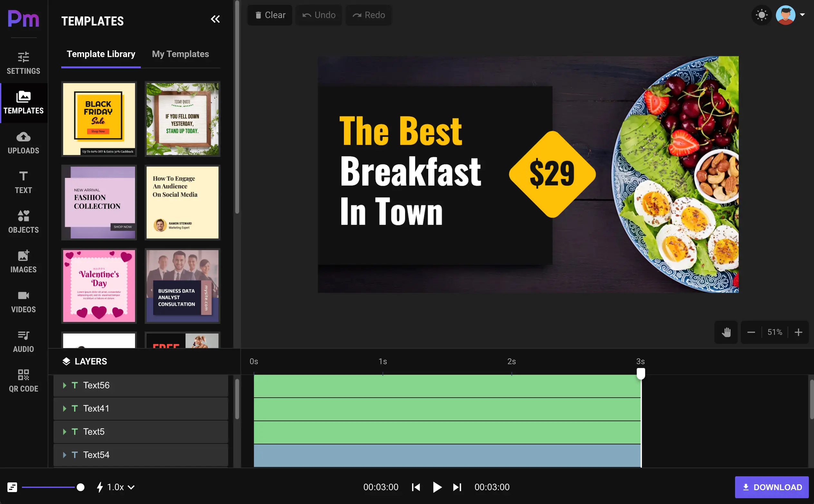This screenshot has height=504, width=814.
Task: Open the Settings panel
Action: [x=24, y=62]
